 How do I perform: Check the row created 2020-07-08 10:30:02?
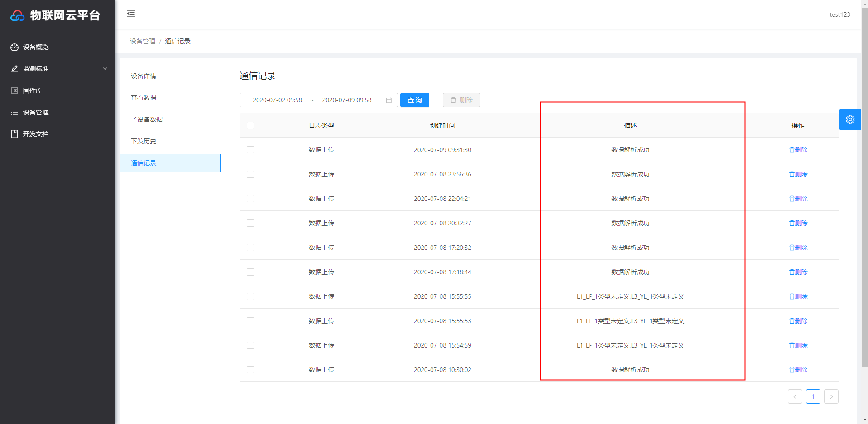pyautogui.click(x=250, y=370)
